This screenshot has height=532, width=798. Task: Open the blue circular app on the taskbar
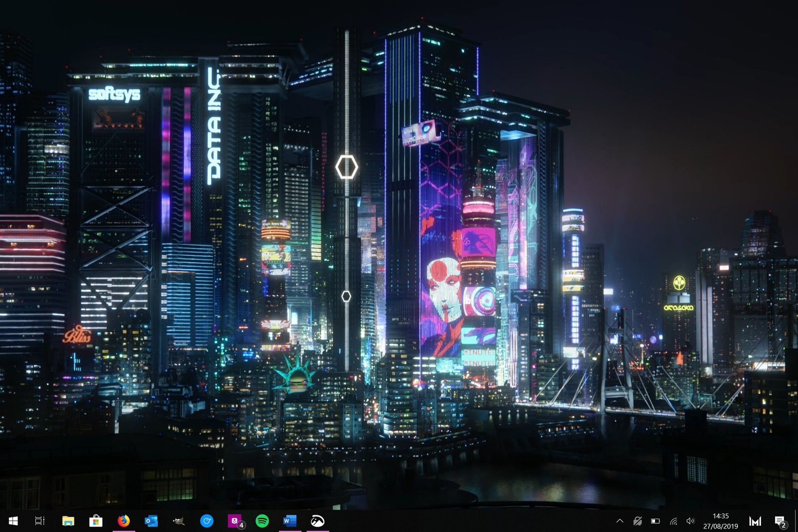click(x=207, y=520)
